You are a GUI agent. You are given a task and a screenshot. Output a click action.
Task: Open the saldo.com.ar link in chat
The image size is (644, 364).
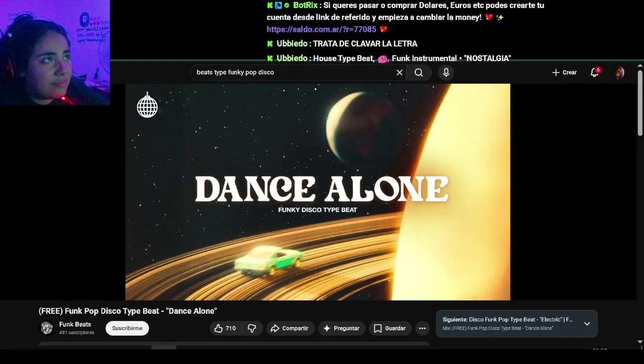pos(321,29)
